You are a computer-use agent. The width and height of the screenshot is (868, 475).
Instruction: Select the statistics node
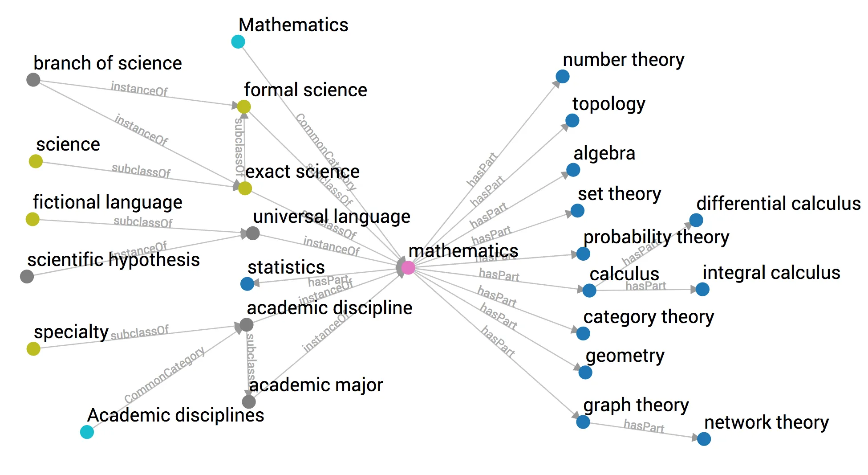[247, 284]
